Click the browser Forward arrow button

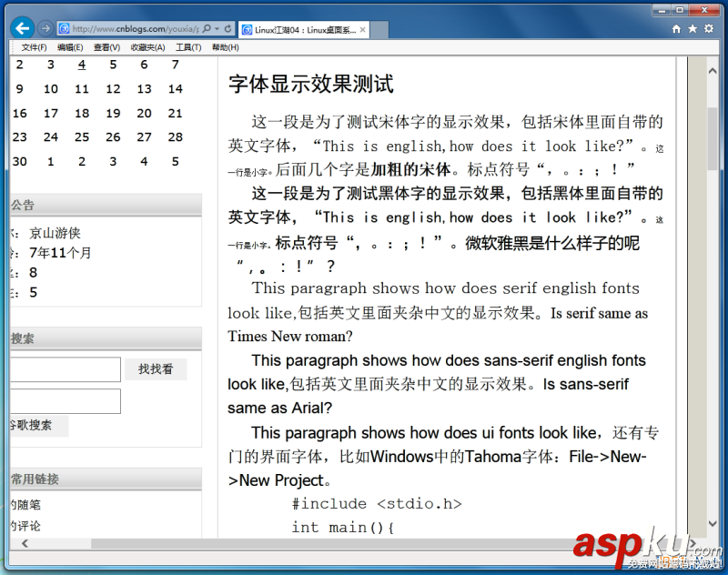click(x=45, y=29)
